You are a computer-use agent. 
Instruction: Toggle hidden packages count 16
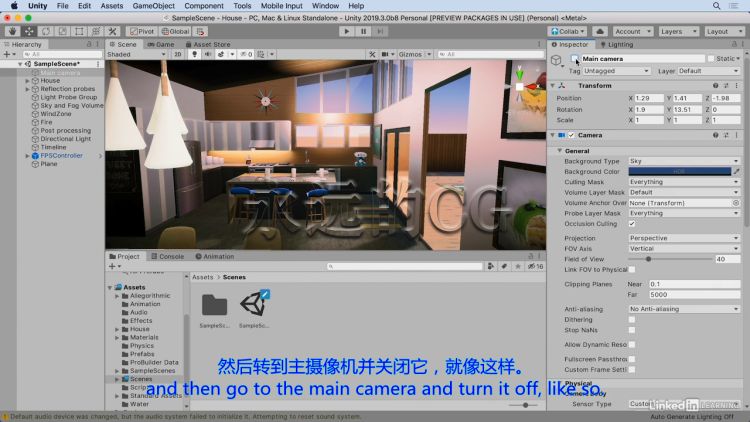click(x=535, y=266)
